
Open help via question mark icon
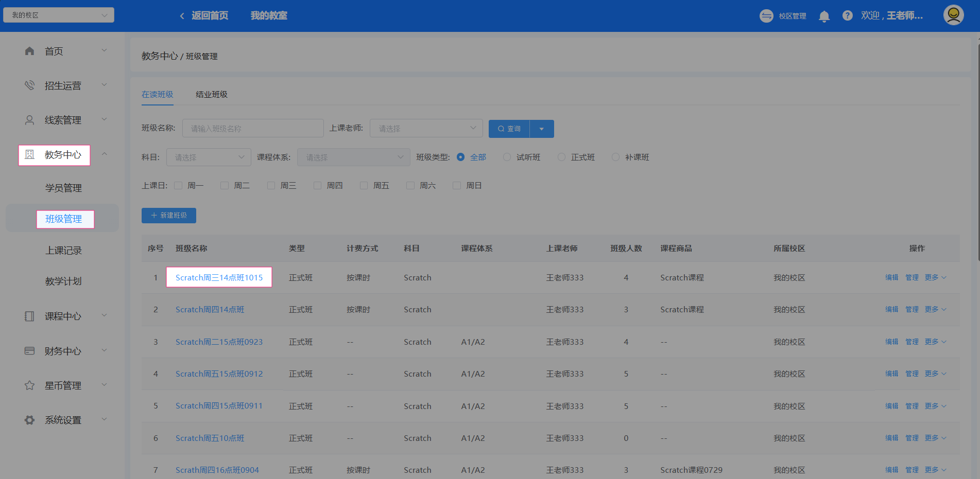(847, 16)
